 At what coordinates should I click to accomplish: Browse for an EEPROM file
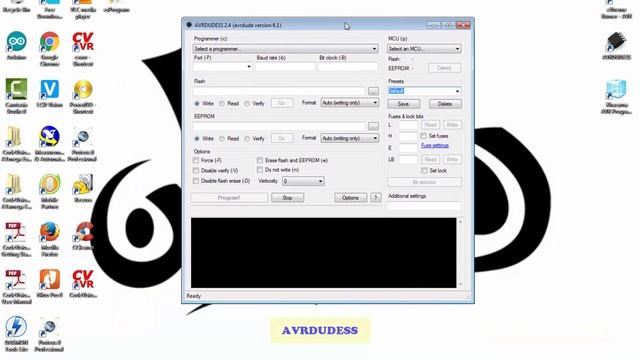tap(373, 127)
